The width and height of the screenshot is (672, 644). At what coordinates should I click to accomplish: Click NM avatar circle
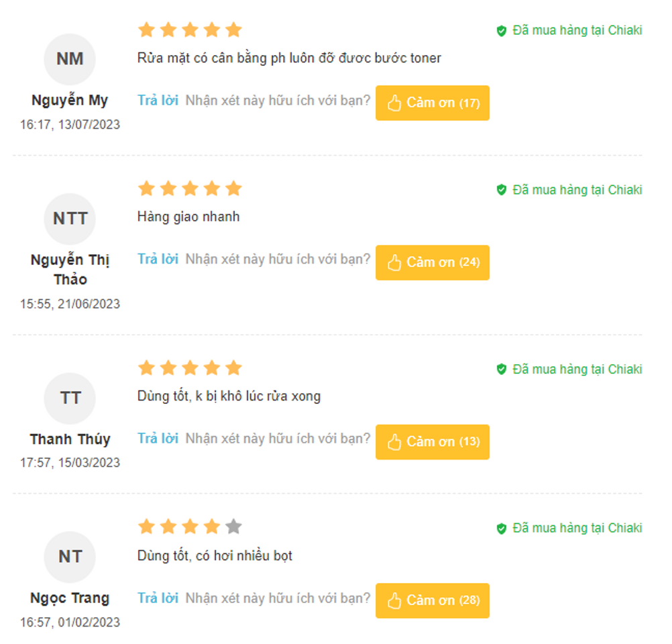tap(70, 59)
